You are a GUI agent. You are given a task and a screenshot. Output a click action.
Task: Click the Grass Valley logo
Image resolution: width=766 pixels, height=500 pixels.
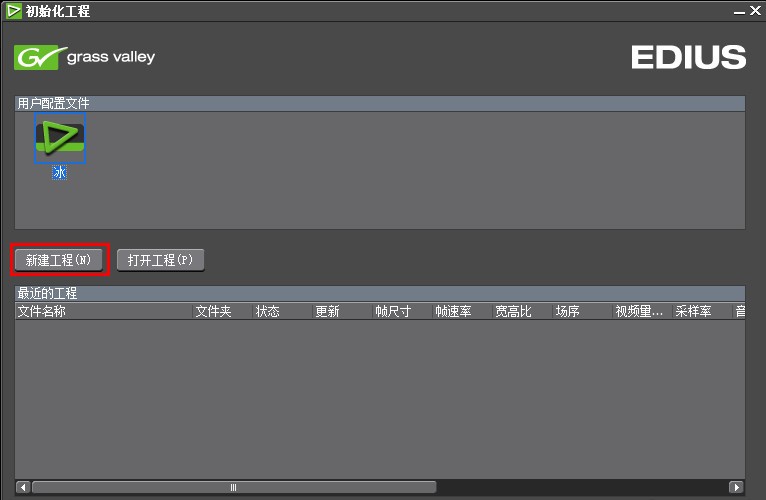click(85, 57)
